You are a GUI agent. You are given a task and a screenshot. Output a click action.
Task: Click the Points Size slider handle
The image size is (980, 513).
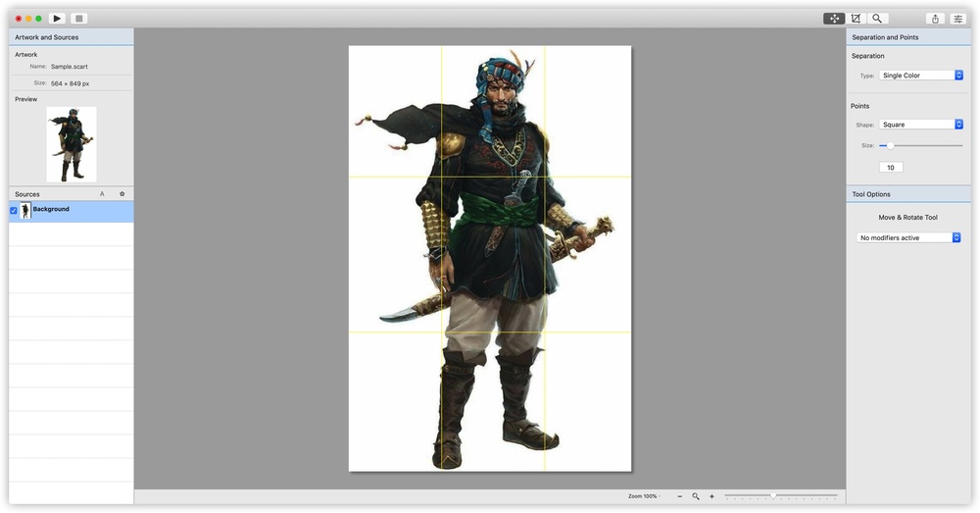(890, 146)
